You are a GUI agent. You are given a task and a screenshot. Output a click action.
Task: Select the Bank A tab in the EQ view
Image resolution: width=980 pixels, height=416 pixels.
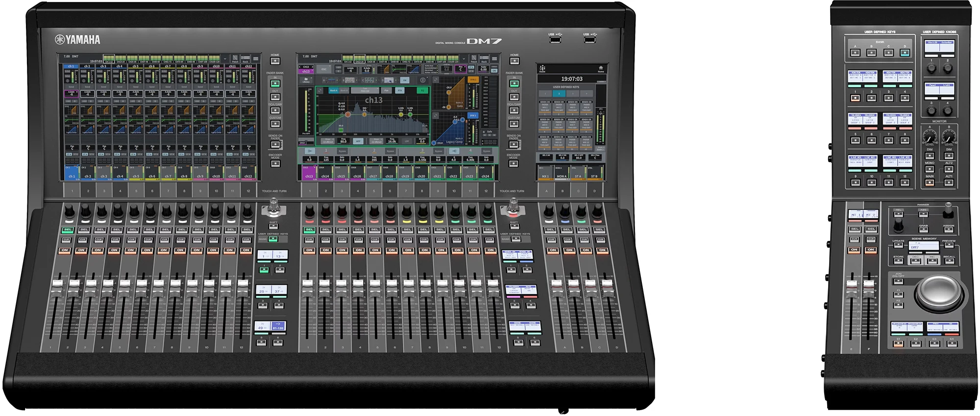point(334,91)
